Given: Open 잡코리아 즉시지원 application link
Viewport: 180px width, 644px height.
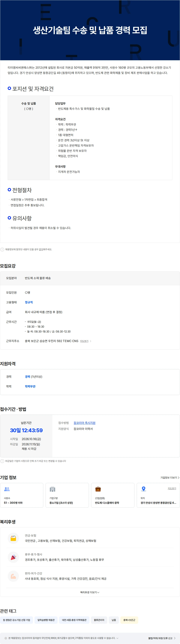Looking at the screenshot, I should [84, 423].
